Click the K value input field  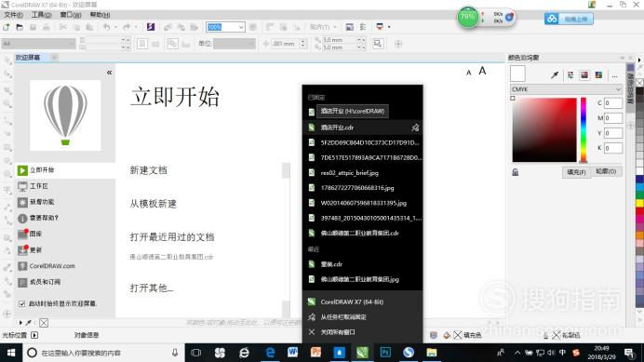pos(612,148)
